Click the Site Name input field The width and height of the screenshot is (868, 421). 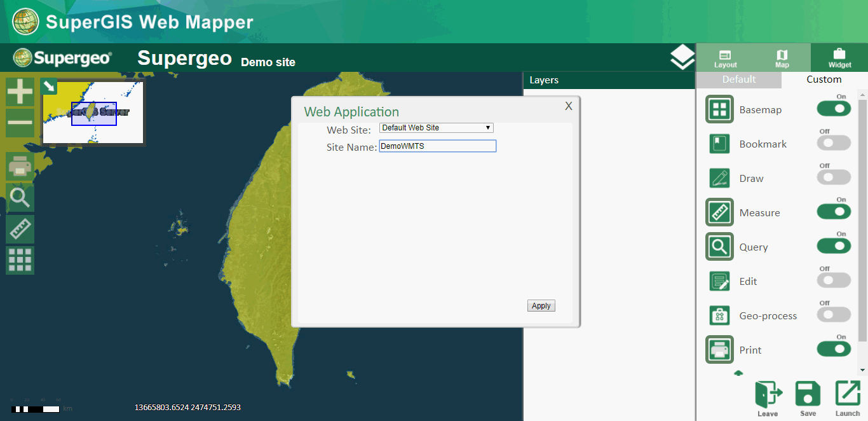(438, 146)
